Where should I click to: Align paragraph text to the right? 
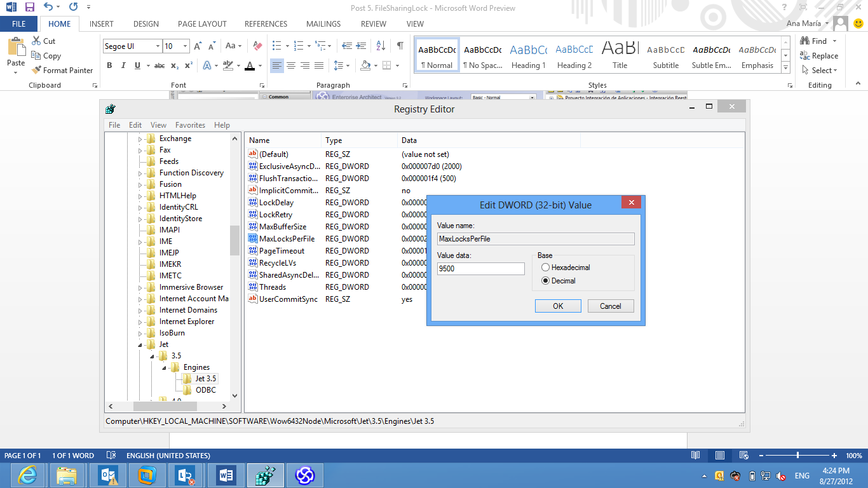(305, 65)
